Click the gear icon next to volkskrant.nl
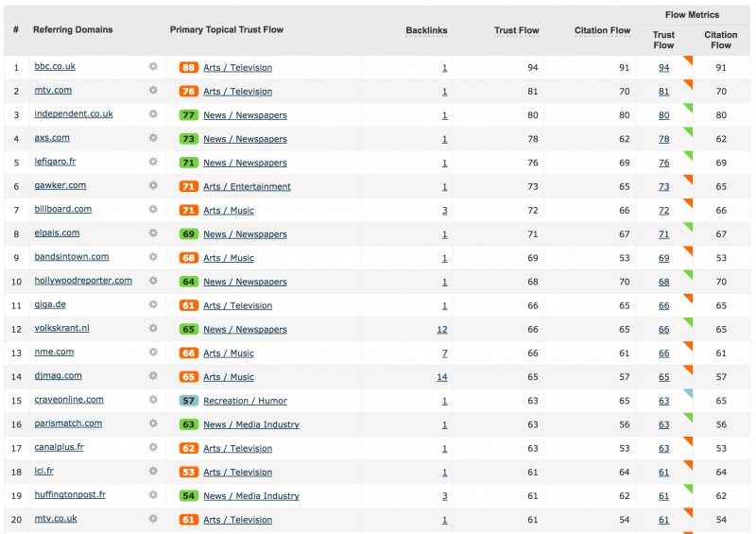The image size is (756, 534). [153, 328]
